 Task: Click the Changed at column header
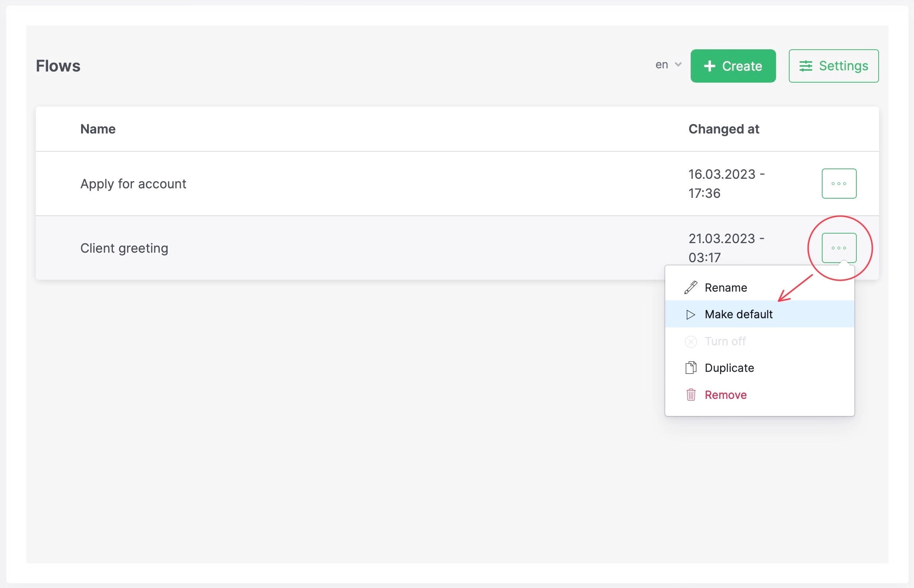[x=724, y=129]
